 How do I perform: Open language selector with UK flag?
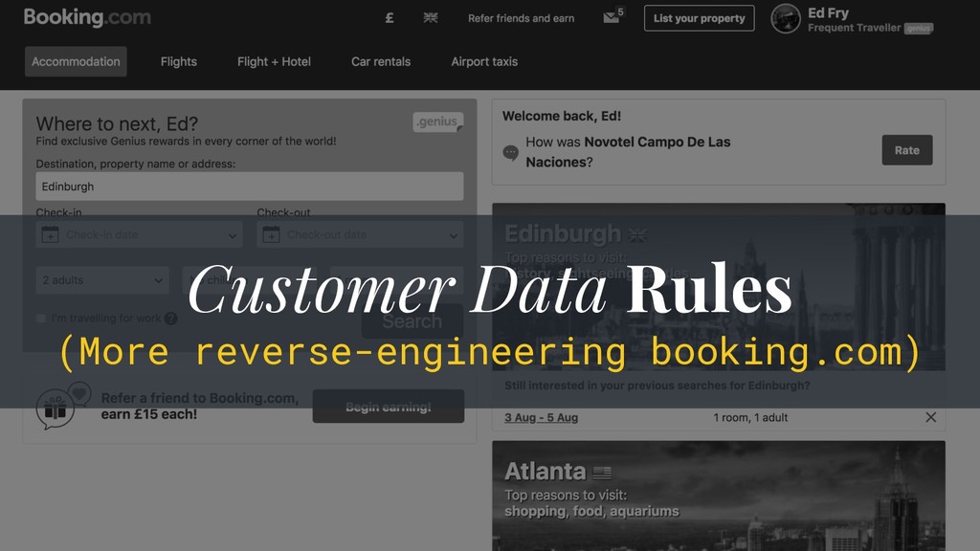click(431, 18)
